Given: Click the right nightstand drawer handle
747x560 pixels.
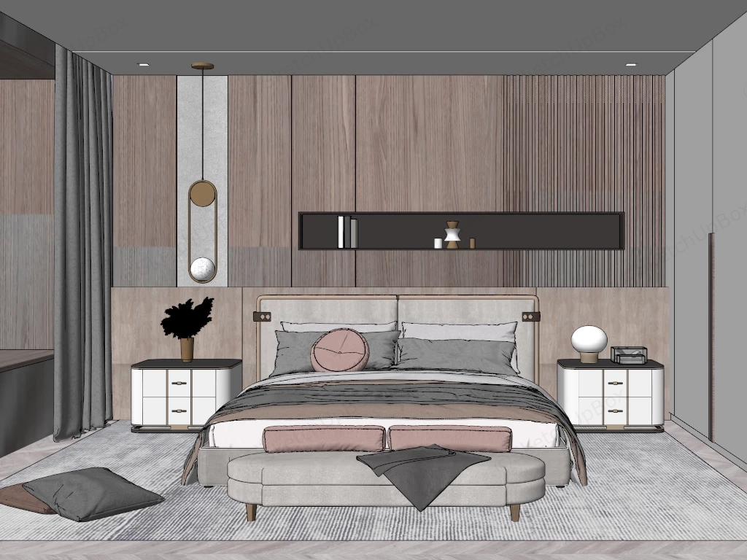Looking at the screenshot, I should point(616,383).
